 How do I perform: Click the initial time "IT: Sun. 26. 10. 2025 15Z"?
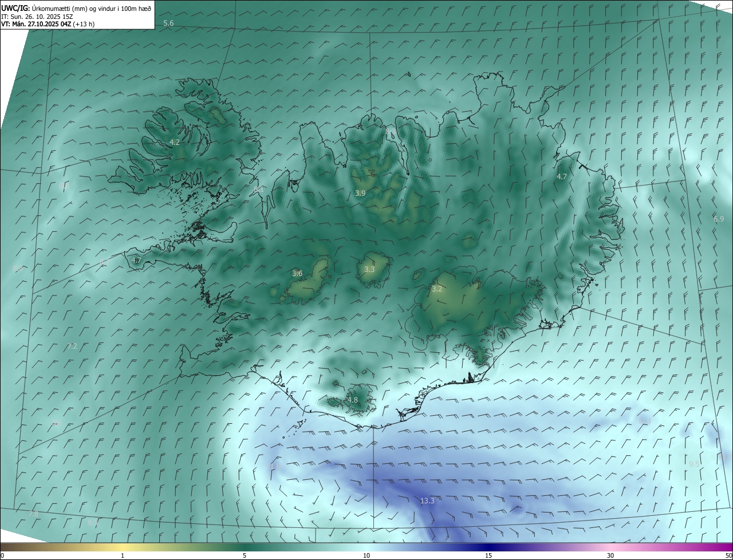pyautogui.click(x=37, y=16)
